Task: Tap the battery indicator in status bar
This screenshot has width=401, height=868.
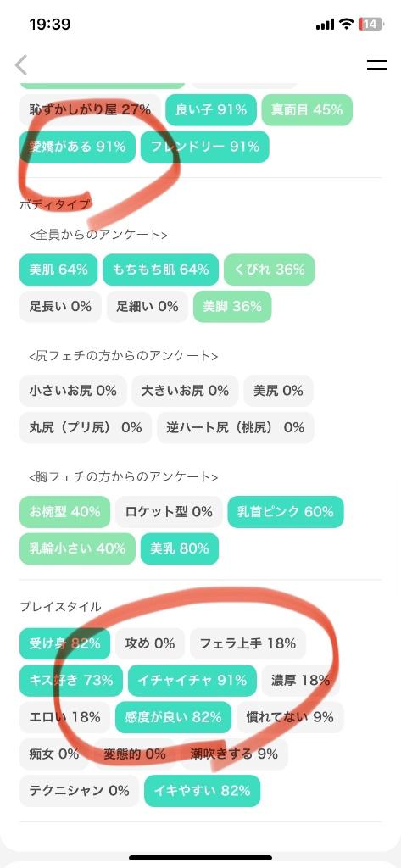Action: pyautogui.click(x=370, y=24)
